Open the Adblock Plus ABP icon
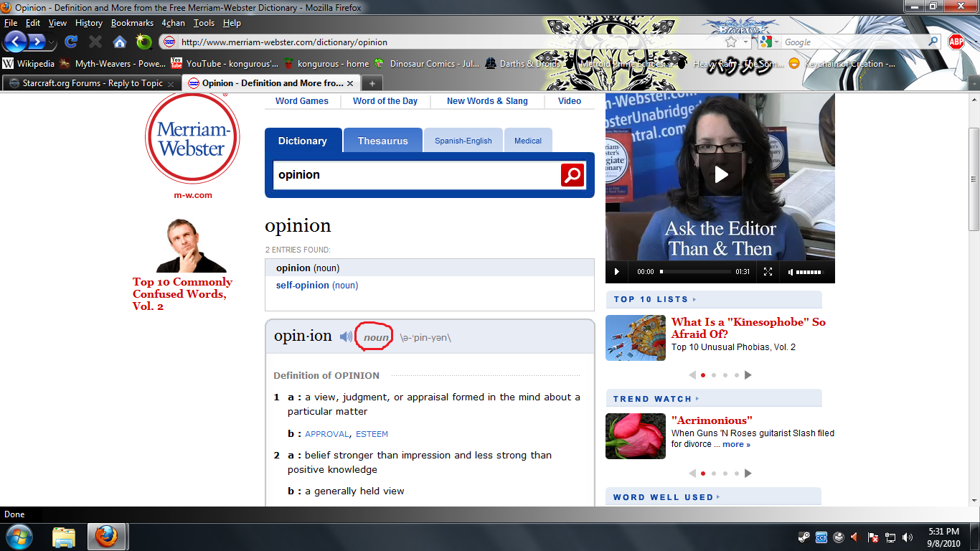This screenshot has height=551, width=980. point(956,42)
